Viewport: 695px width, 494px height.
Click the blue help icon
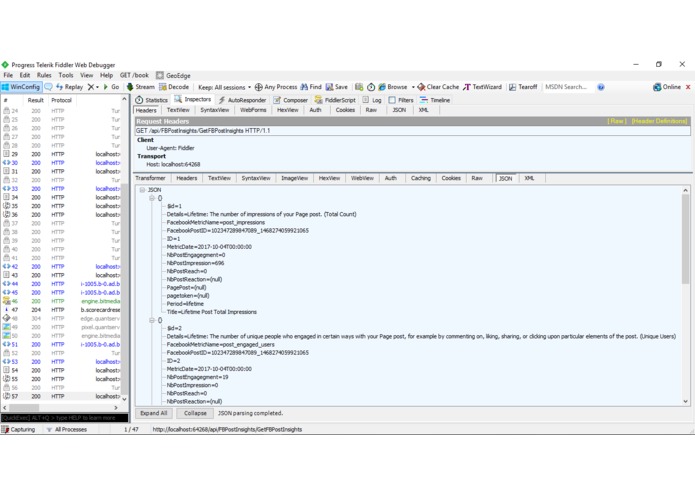coord(601,87)
